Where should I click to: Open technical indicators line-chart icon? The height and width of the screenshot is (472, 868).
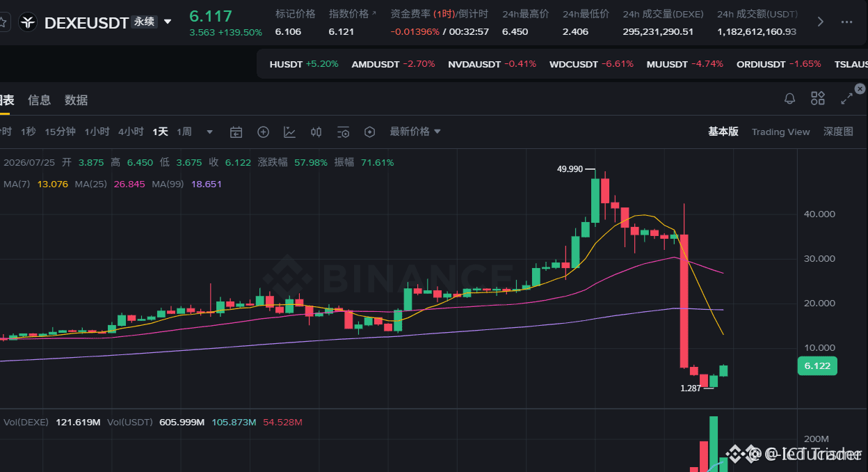click(x=289, y=132)
